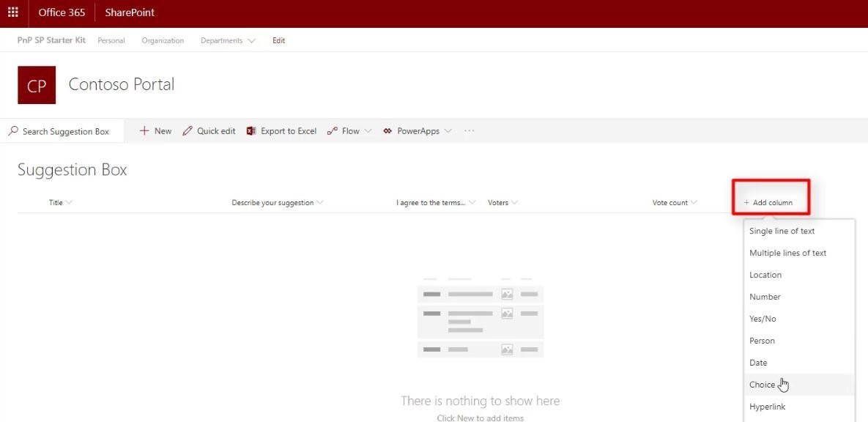Click the Office 365 link
Viewport: 868px width, 422px height.
62,12
